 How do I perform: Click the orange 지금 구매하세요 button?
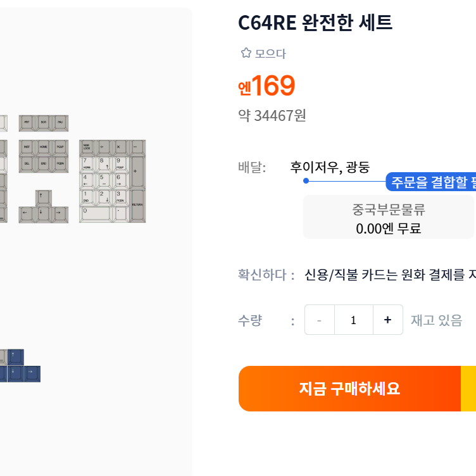pos(349,389)
